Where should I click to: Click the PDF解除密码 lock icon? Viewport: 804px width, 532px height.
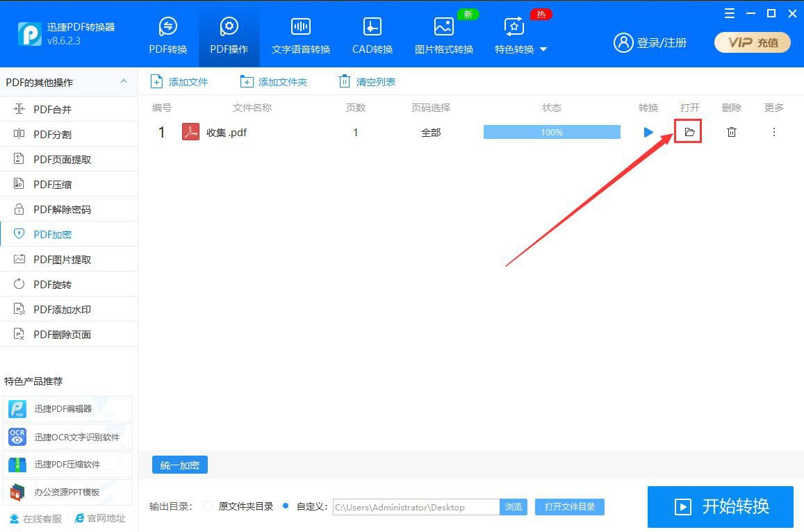coord(19,208)
